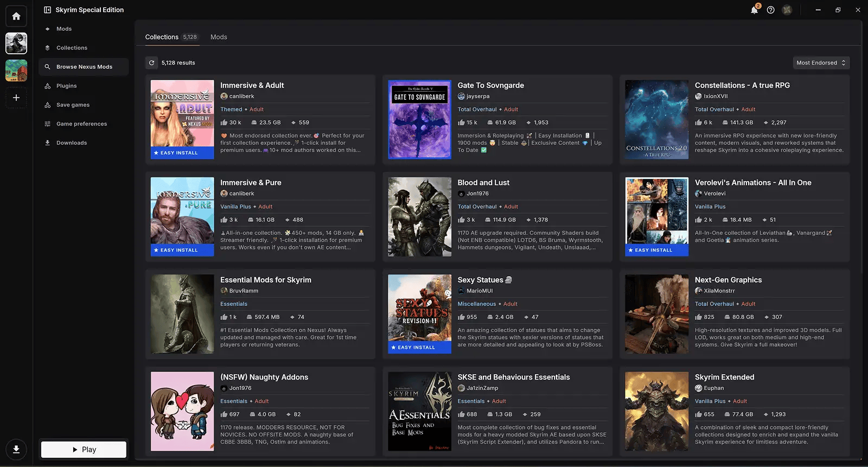Refresh collection results
Screen dimensions: 868x467
coord(152,63)
